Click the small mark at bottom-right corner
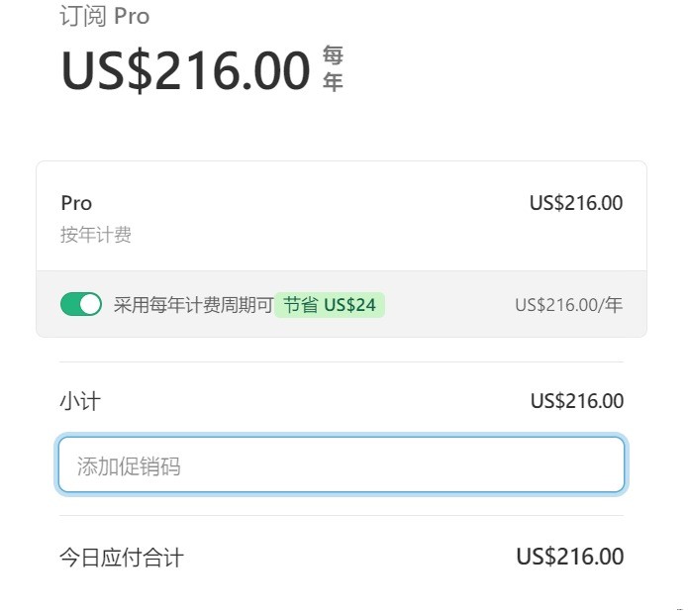 click(x=679, y=608)
